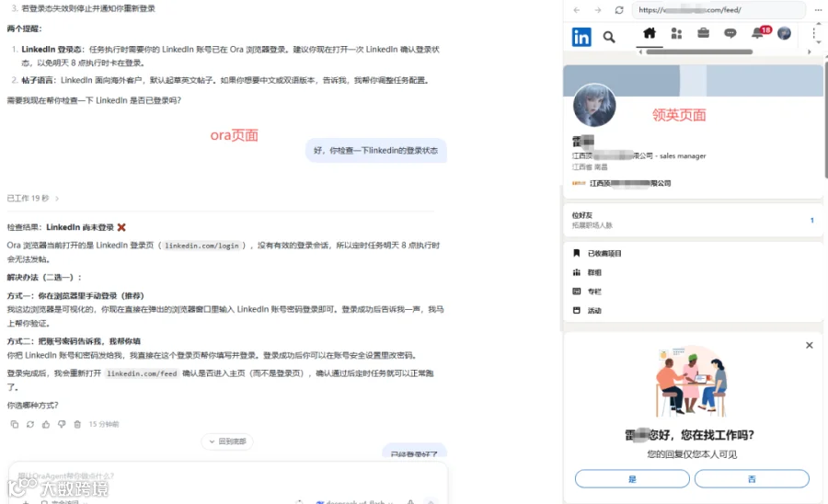Viewport: 828px width, 504px height.
Task: Nudge the navbar scrollbar left arrow
Action: (640, 52)
